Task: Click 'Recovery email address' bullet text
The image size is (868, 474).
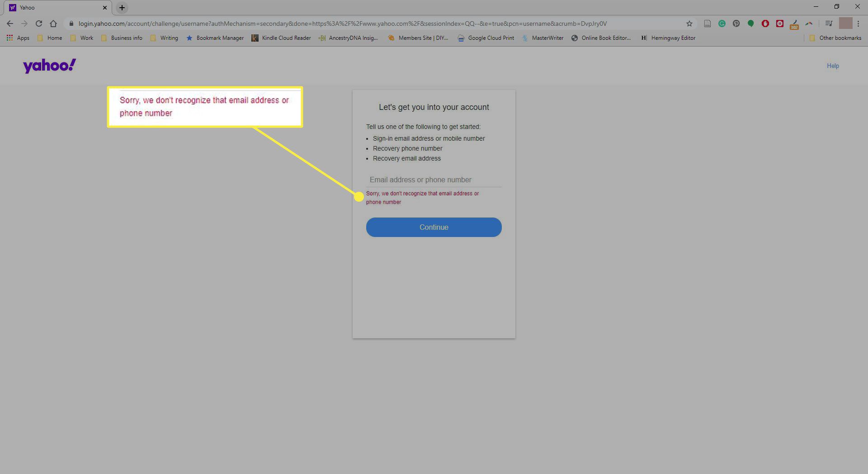Action: (406, 158)
